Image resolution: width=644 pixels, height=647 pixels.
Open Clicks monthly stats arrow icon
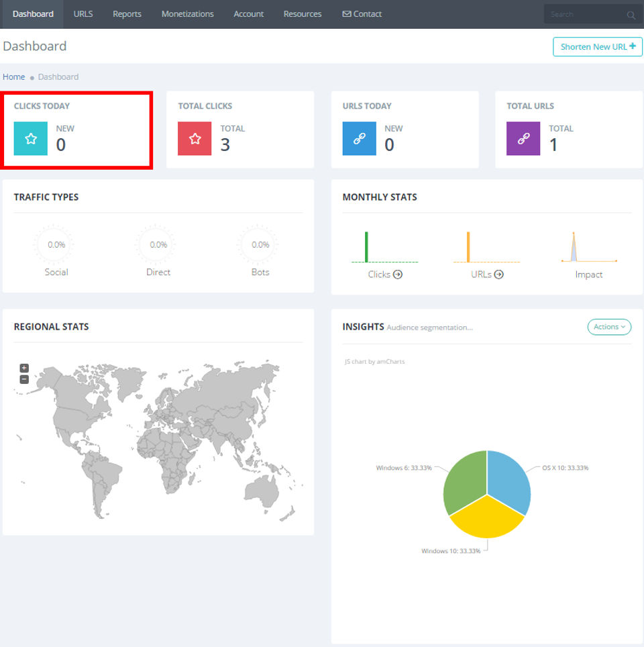[x=398, y=275]
